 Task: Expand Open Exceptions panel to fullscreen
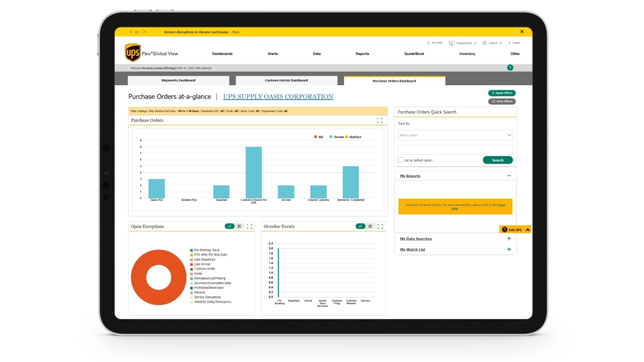point(250,227)
